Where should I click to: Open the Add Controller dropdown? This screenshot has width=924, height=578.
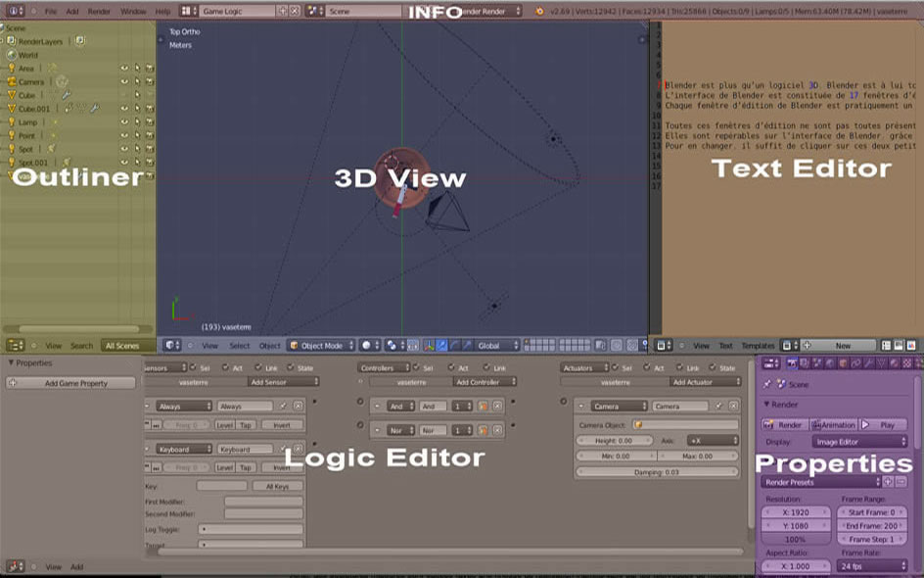click(x=485, y=382)
